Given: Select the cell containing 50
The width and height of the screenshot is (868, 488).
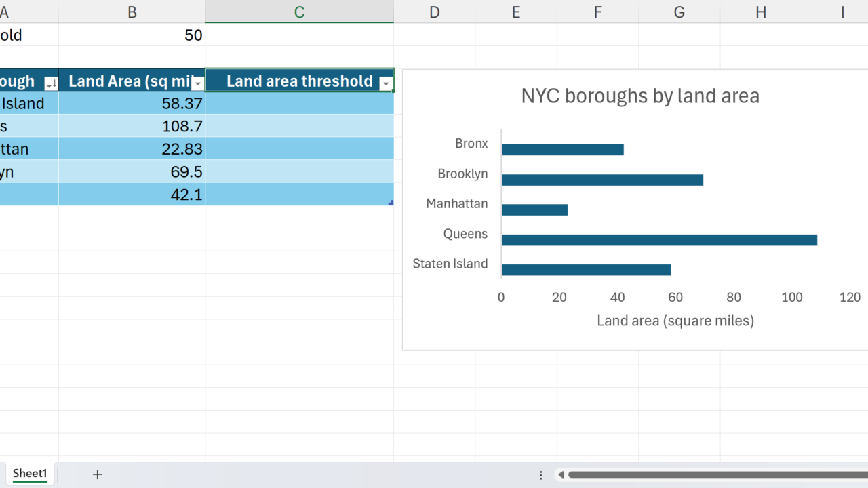Looking at the screenshot, I should [x=132, y=35].
